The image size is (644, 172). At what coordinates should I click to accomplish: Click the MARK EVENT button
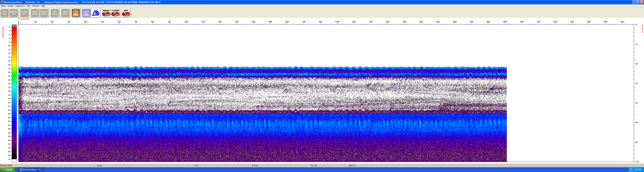pos(65,13)
